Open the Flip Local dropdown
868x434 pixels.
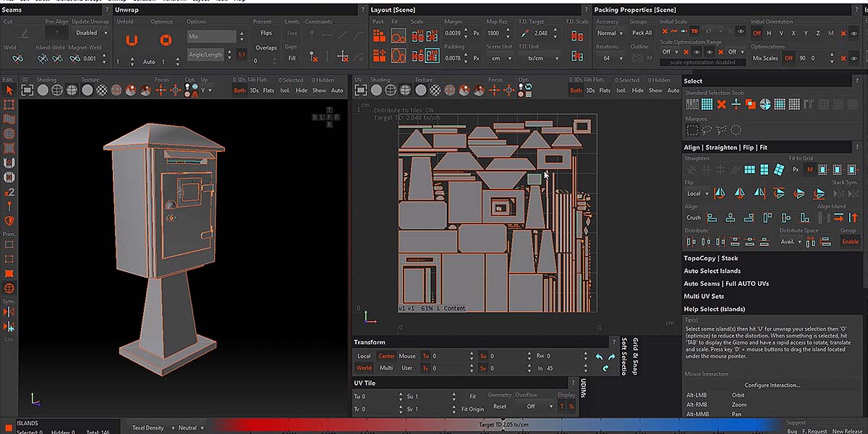(697, 193)
